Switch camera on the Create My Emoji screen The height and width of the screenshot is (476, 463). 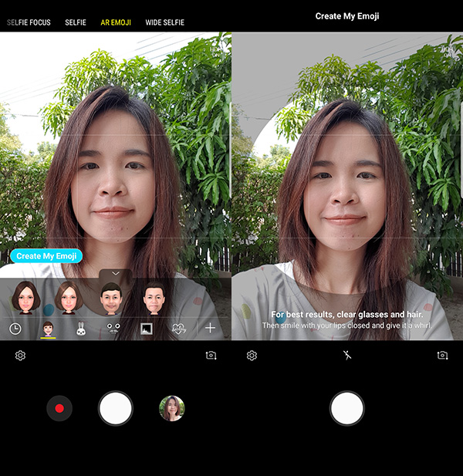[442, 356]
